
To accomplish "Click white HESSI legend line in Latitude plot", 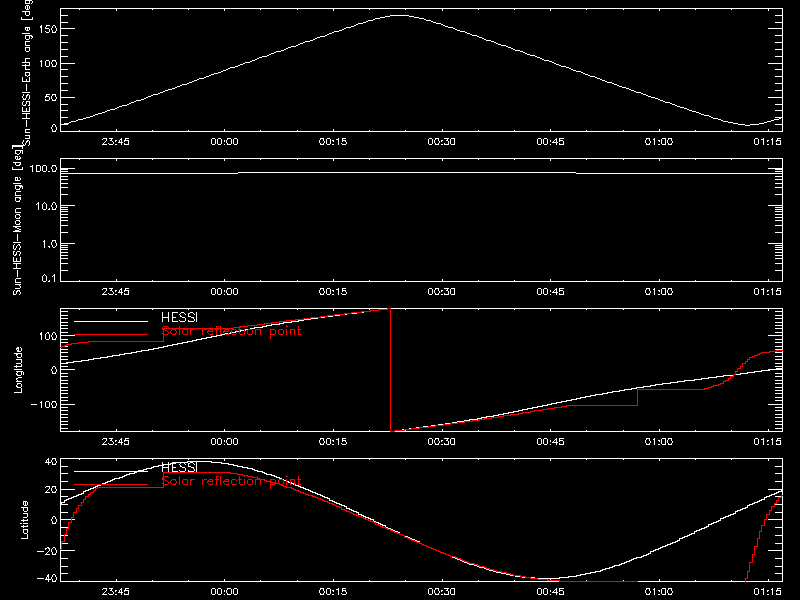I will (x=111, y=471).
